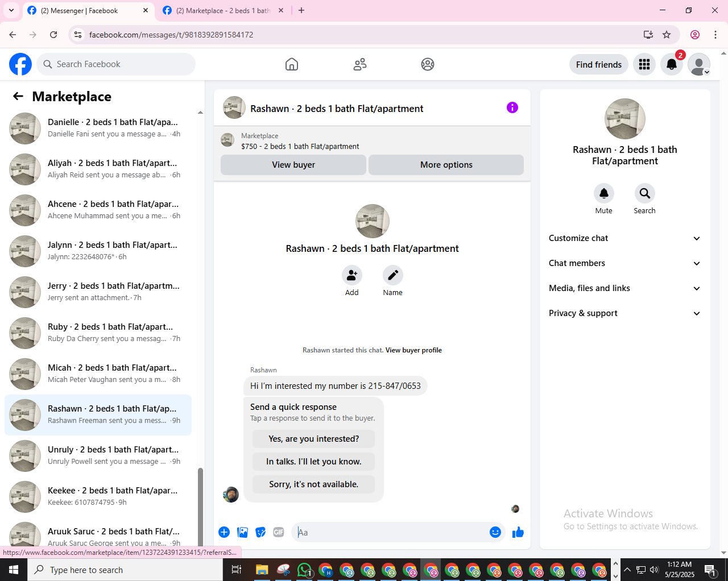Open more actions plus icon in composer
Screen dimensions: 728x581
[224, 532]
